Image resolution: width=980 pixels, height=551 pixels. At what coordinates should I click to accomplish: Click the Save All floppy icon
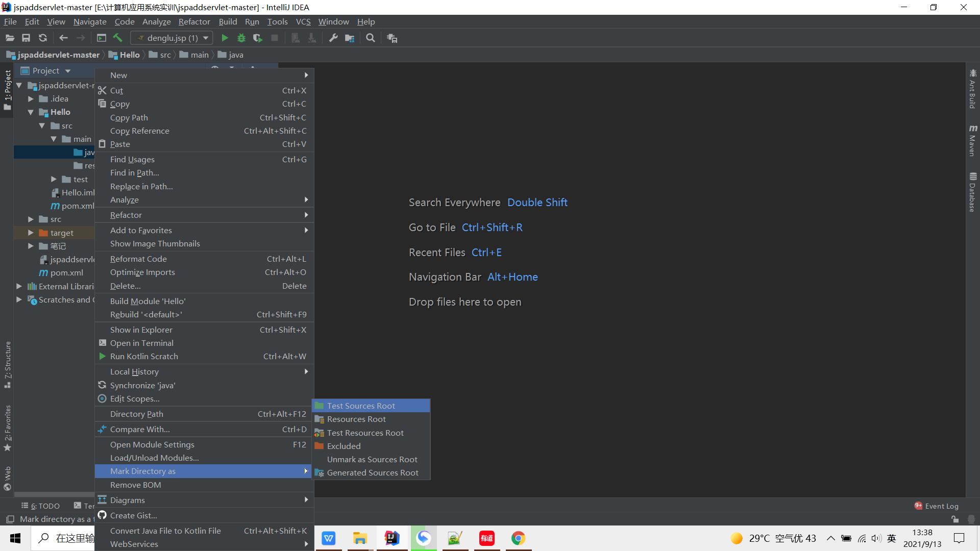click(x=26, y=38)
